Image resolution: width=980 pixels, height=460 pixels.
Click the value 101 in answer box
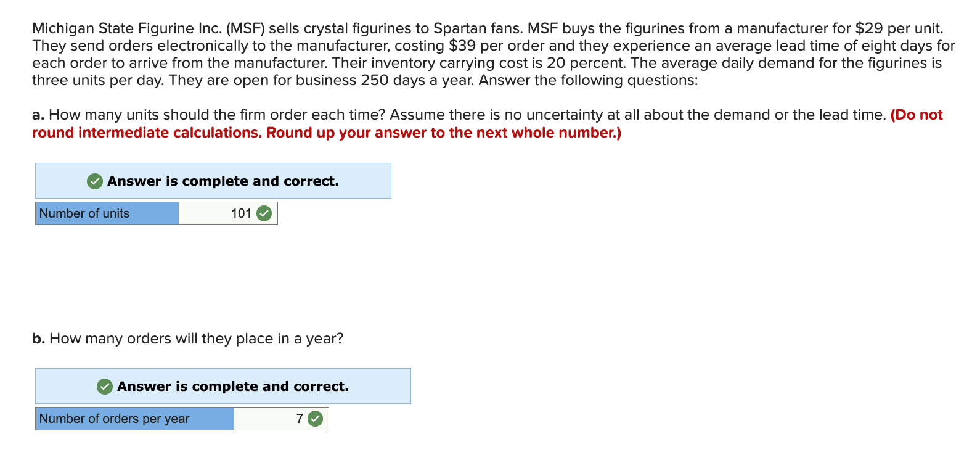[x=241, y=213]
